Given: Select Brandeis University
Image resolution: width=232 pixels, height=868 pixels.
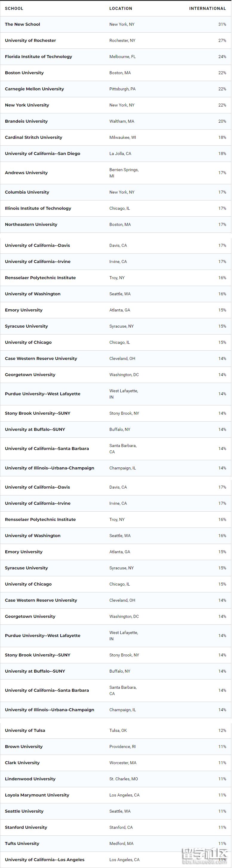Looking at the screenshot, I should coord(26,121).
